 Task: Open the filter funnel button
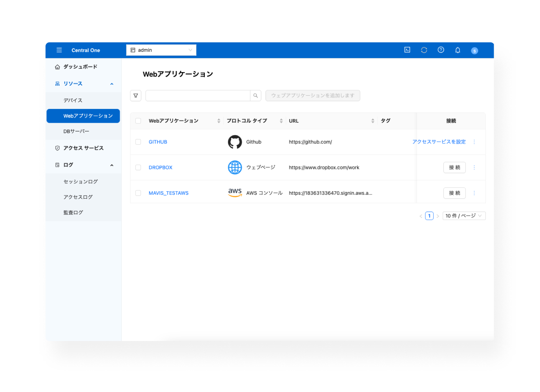(x=136, y=96)
